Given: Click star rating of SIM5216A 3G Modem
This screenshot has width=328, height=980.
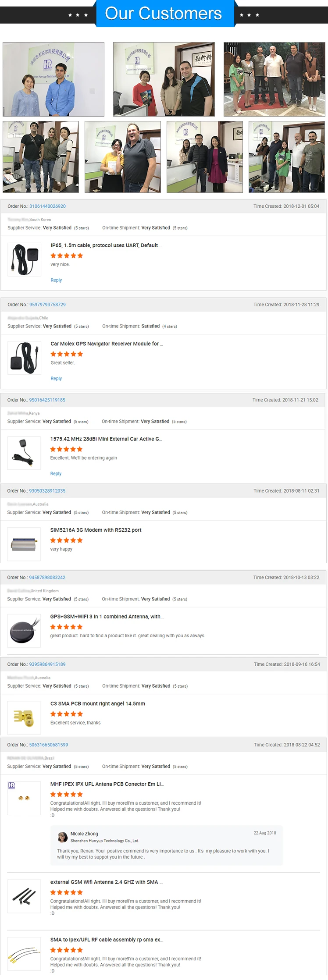Looking at the screenshot, I should (66, 541).
